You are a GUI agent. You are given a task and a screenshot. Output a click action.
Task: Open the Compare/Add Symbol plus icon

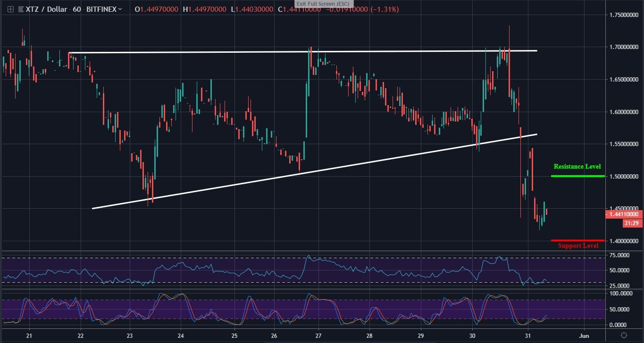tap(9, 8)
